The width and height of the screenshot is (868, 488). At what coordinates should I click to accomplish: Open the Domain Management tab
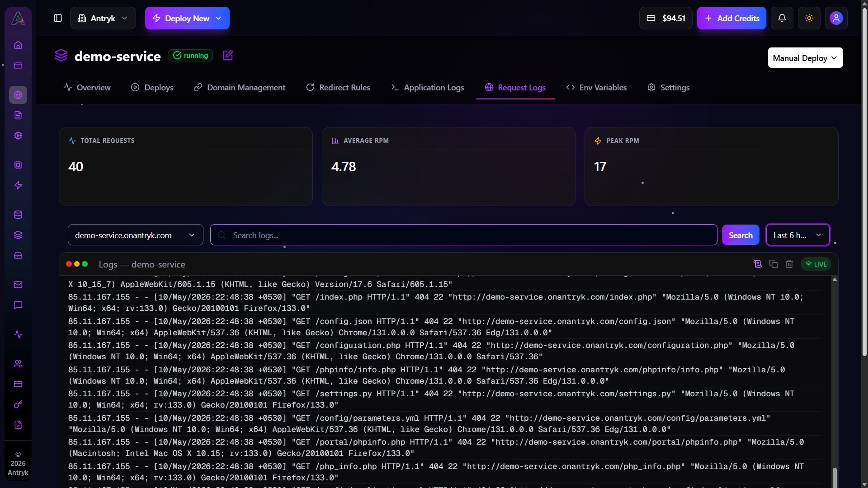coord(239,87)
